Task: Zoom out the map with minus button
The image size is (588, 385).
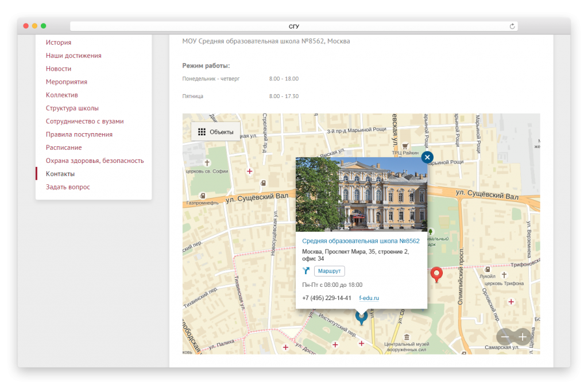Action: pyautogui.click(x=505, y=337)
